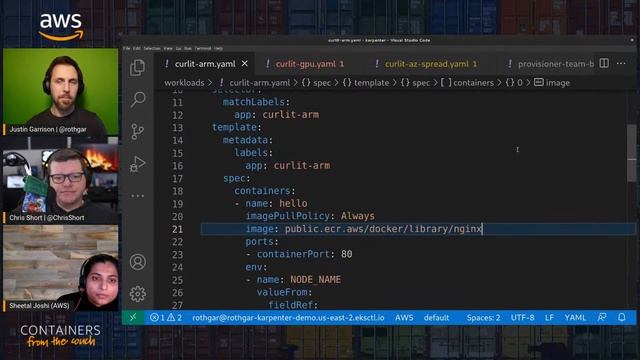The width and height of the screenshot is (640, 360).
Task: Click 'matchLabels' on line 11
Action: (253, 102)
